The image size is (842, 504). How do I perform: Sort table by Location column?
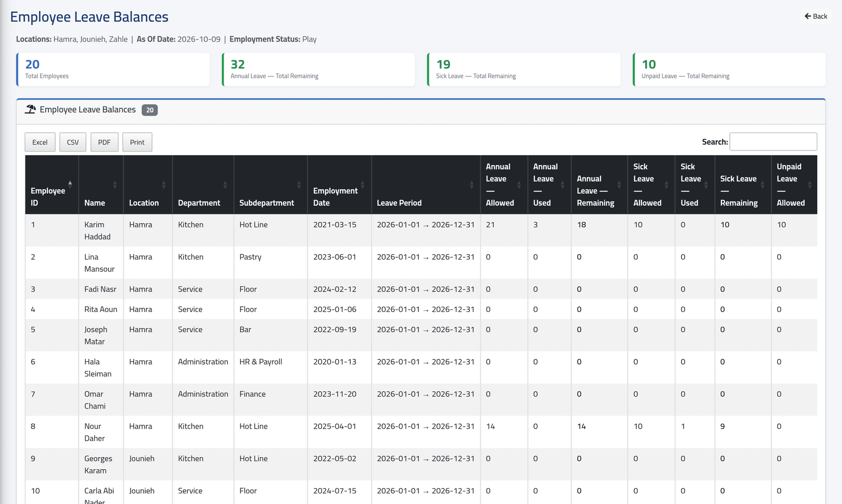click(x=148, y=185)
